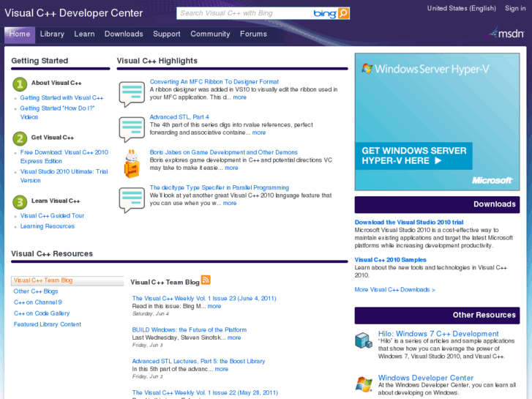The width and height of the screenshot is (532, 399).
Task: Switch to the Downloads navigation tab
Action: coord(124,34)
